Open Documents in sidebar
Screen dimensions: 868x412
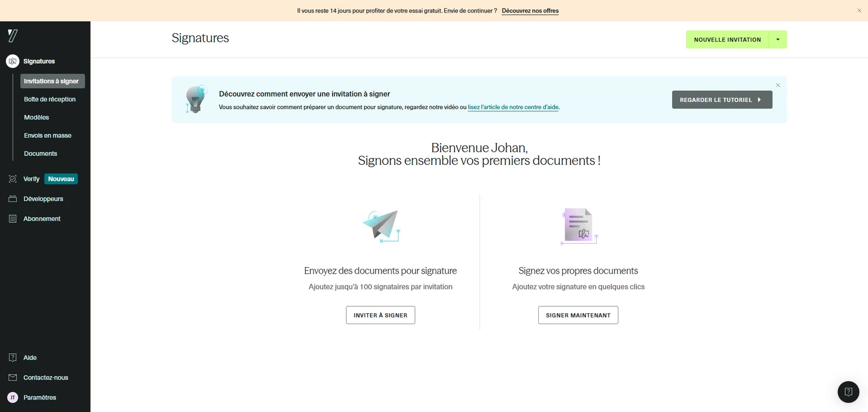(x=41, y=154)
